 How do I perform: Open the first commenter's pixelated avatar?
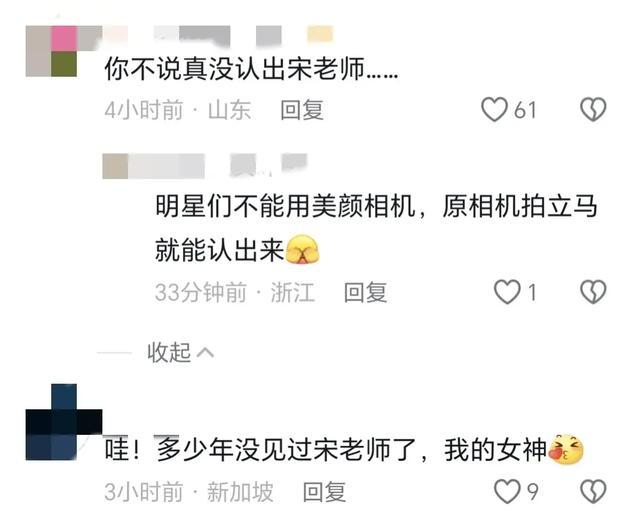[x=51, y=51]
